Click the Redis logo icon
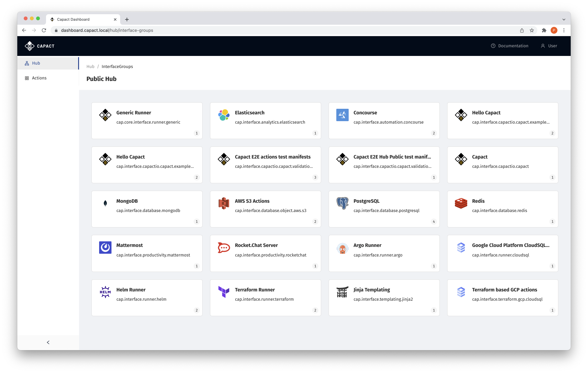588x373 pixels. coord(461,203)
